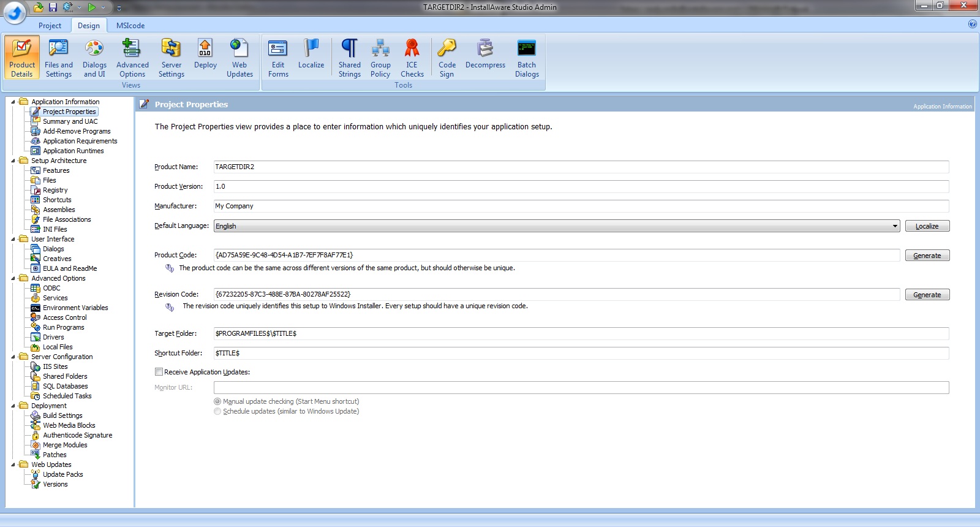Open Build Settings under Deployment
980x527 pixels.
[62, 415]
